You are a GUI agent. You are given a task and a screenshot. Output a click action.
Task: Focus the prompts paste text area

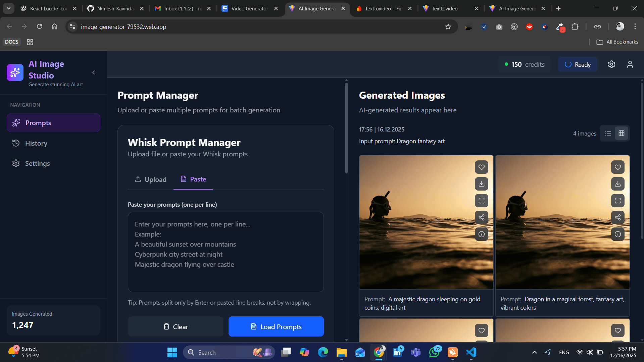pyautogui.click(x=226, y=252)
